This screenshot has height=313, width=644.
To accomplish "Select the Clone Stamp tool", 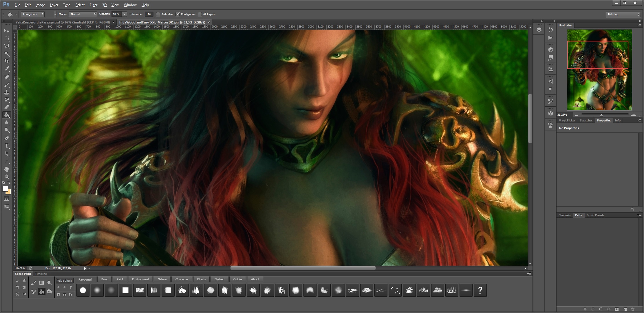I will tap(7, 92).
